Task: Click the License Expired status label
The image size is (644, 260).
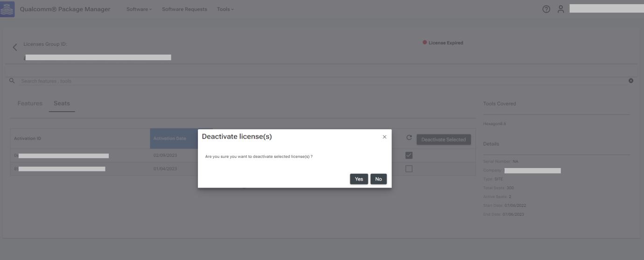Action: (443, 43)
